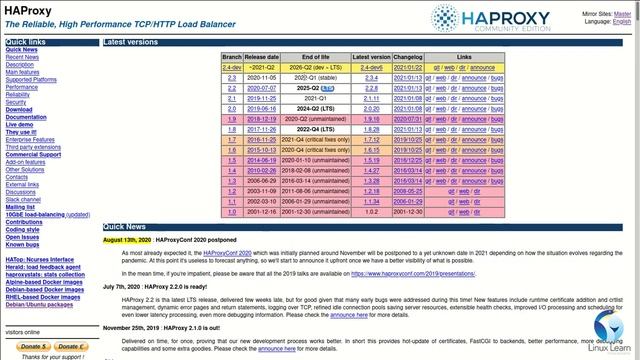Image resolution: width=640 pixels, height=360 pixels.
Task: Click the Donate $ button
Action: click(x=33, y=347)
